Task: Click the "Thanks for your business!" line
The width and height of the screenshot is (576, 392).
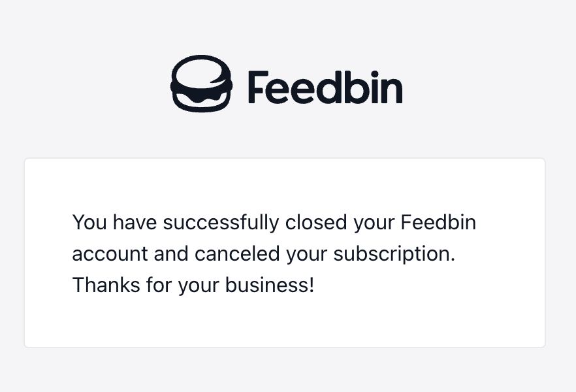Action: pyautogui.click(x=193, y=286)
